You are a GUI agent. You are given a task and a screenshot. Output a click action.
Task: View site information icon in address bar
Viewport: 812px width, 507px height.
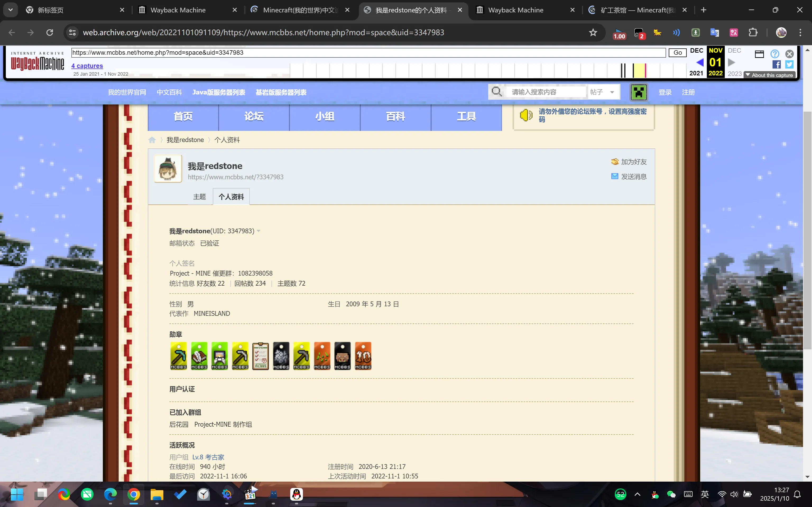click(72, 33)
